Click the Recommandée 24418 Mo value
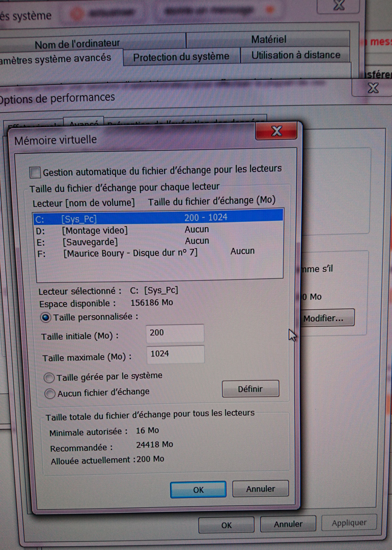The height and width of the screenshot is (550, 392). click(154, 445)
